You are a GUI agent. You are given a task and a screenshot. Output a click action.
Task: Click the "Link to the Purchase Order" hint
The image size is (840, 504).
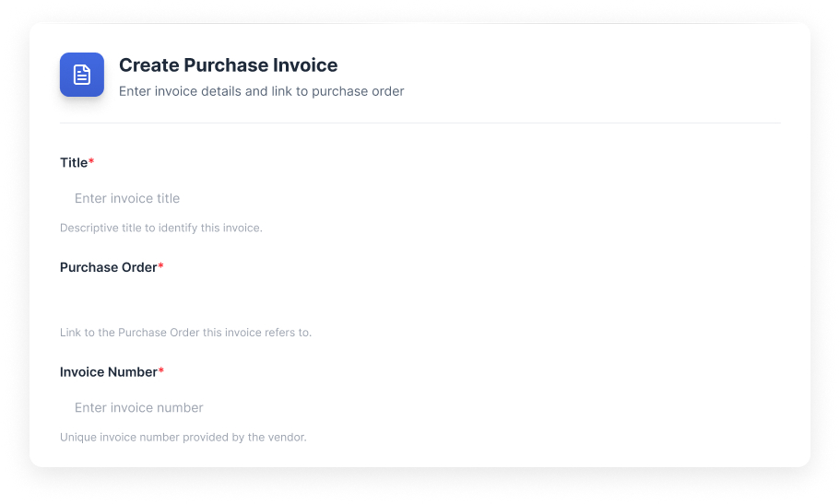(x=185, y=333)
